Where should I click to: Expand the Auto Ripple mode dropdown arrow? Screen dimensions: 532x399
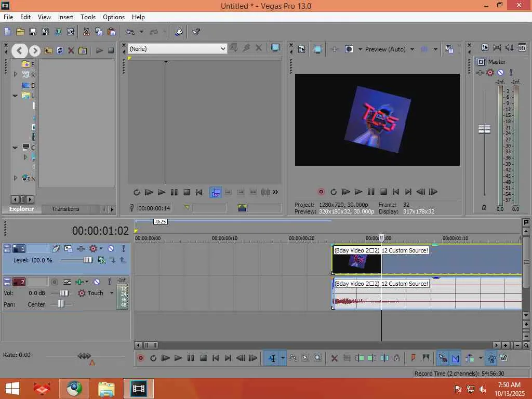(481, 358)
